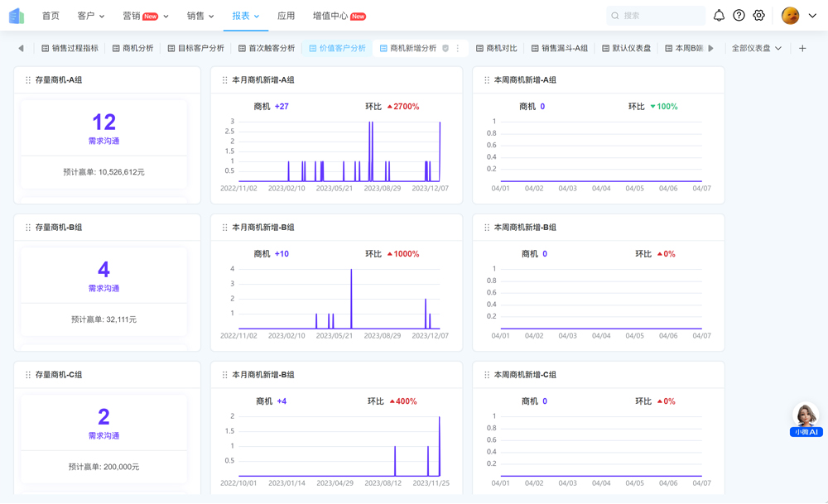Click the shield icon on 商机新增分析 tab

(445, 49)
